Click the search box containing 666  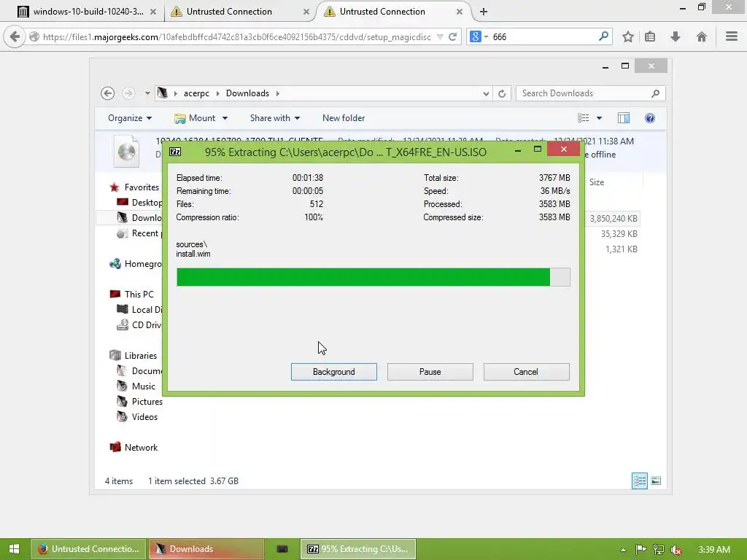[543, 36]
